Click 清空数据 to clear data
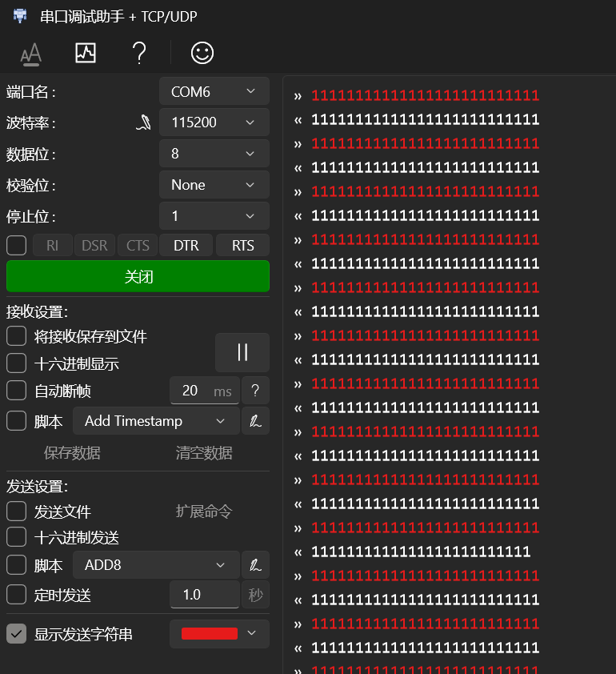616x674 pixels. [x=204, y=453]
